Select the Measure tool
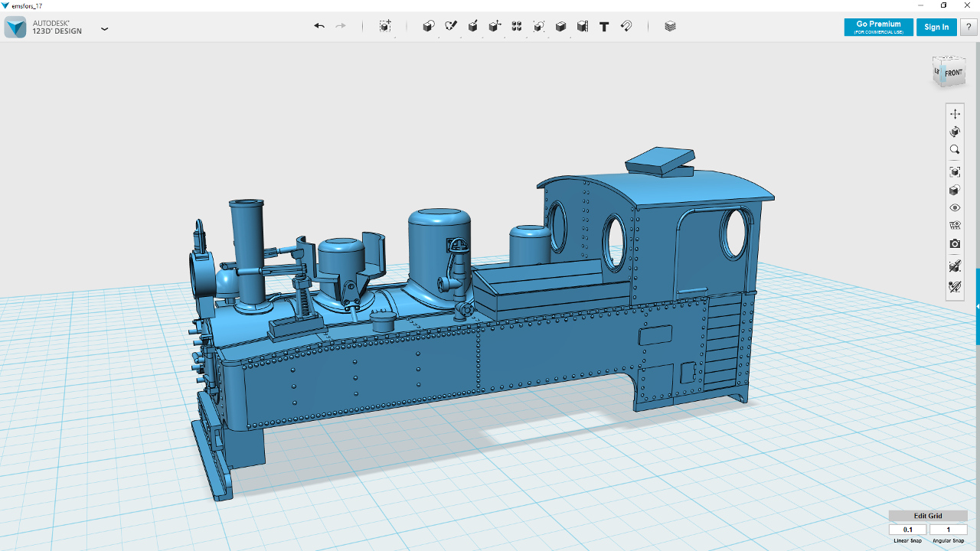The width and height of the screenshot is (980, 551). pyautogui.click(x=583, y=26)
